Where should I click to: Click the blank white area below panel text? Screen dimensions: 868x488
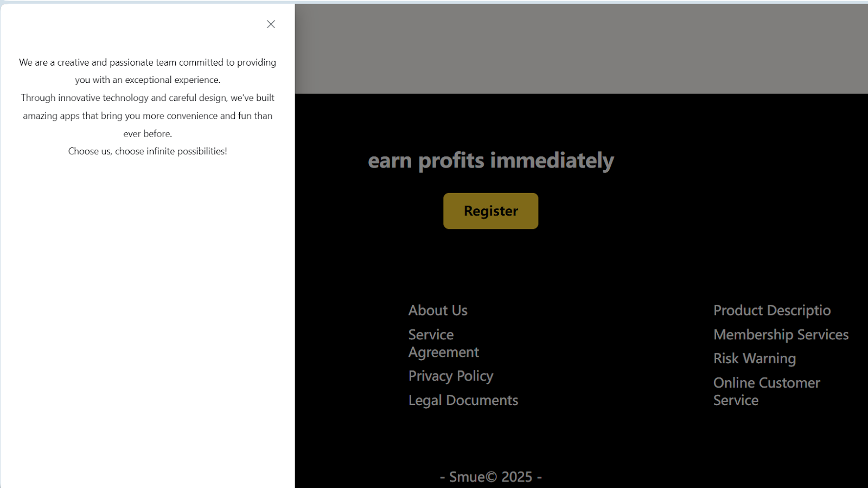pyautogui.click(x=148, y=325)
